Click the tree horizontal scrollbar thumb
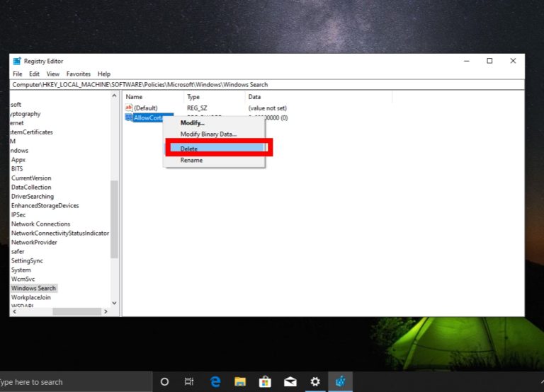 (76, 311)
